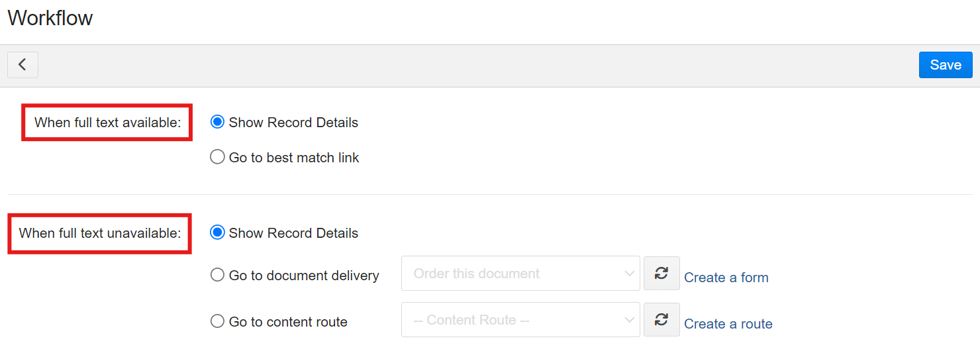Refresh the content route list

pos(661,320)
